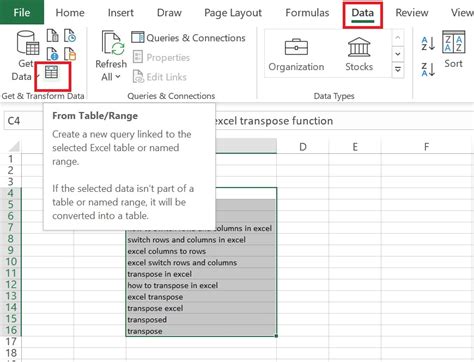Screen dimensions: 474x362
Task: Switch to the Home tab
Action: click(x=70, y=13)
